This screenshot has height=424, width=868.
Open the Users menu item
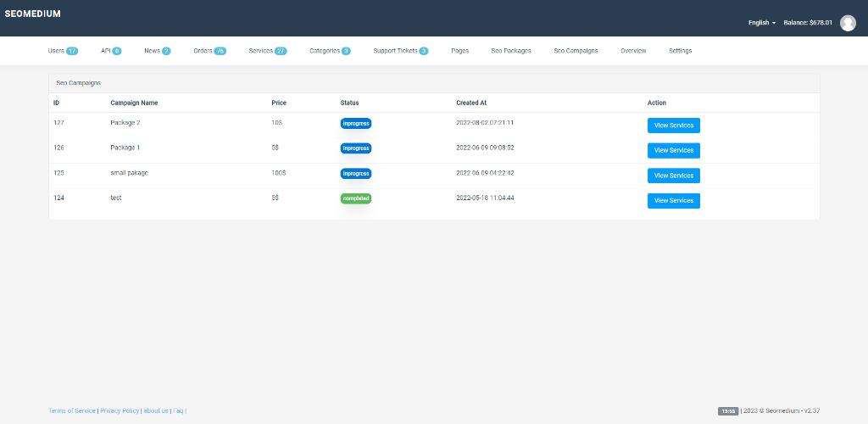(x=63, y=50)
